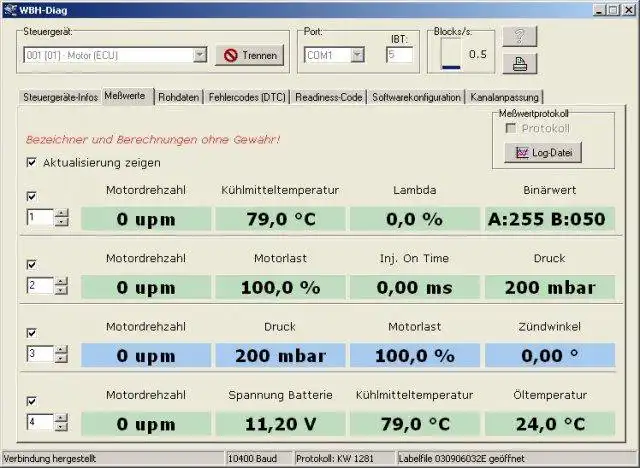This screenshot has height=468, width=640.
Task: Click the red Bezeichner und Berechnungen warning text
Action: click(153, 140)
